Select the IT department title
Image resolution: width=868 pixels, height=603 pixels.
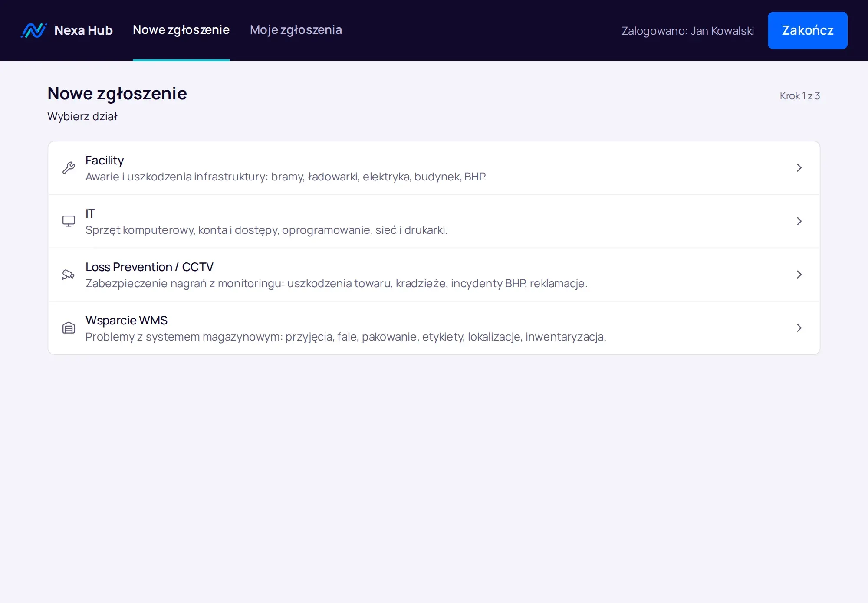click(90, 214)
